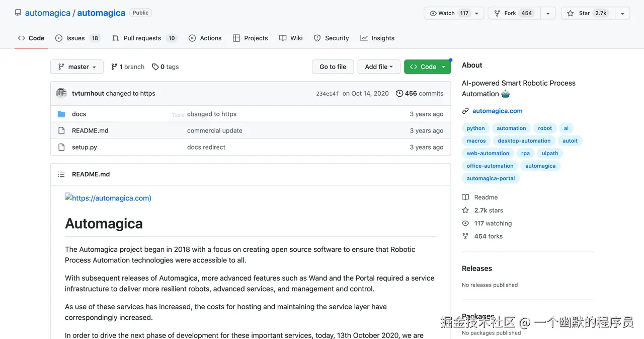Image resolution: width=644 pixels, height=339 pixels.
Task: Select the robot topic tag
Action: 545,128
